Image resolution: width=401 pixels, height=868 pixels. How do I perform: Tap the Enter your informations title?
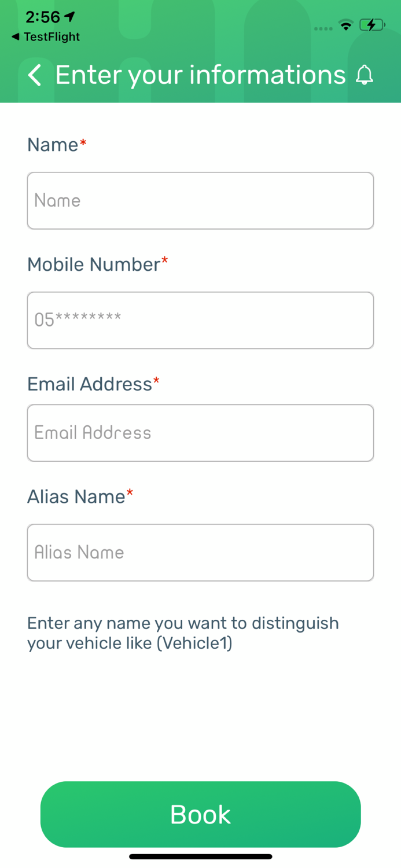(x=198, y=75)
